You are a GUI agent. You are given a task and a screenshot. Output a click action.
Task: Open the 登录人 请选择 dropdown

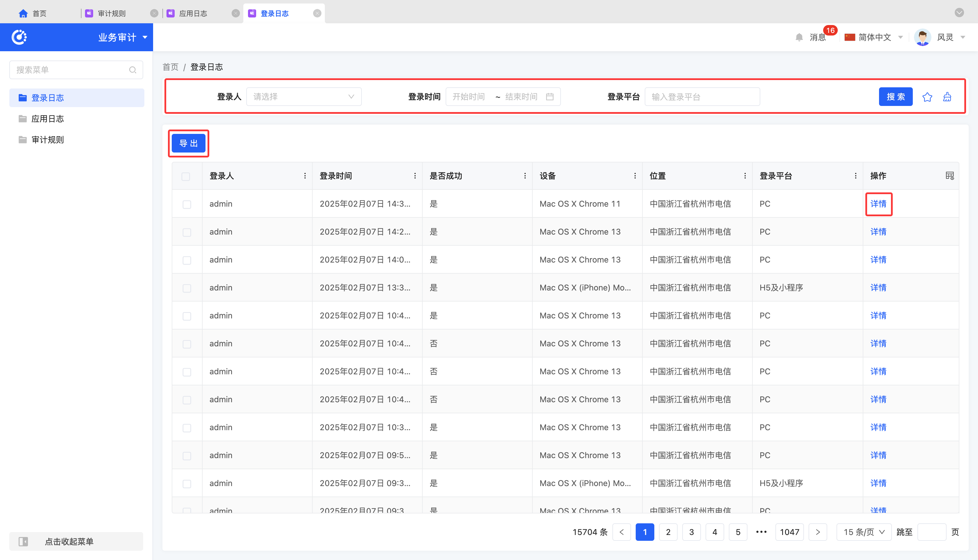click(x=303, y=97)
